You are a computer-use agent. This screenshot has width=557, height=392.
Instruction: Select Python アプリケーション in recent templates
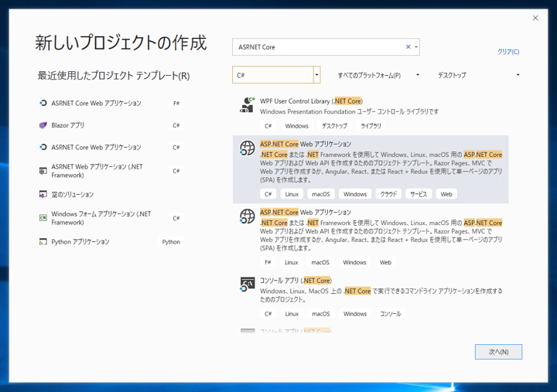point(80,242)
